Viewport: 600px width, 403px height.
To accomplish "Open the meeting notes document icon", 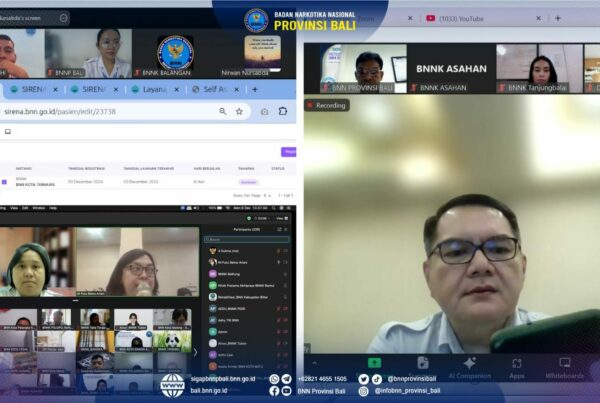I will tap(423, 362).
